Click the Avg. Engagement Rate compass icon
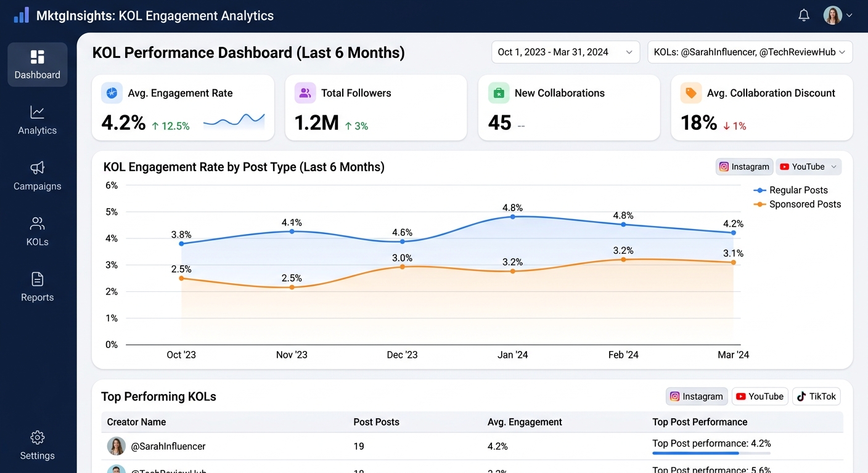Viewport: 868px width, 473px height. pyautogui.click(x=112, y=93)
